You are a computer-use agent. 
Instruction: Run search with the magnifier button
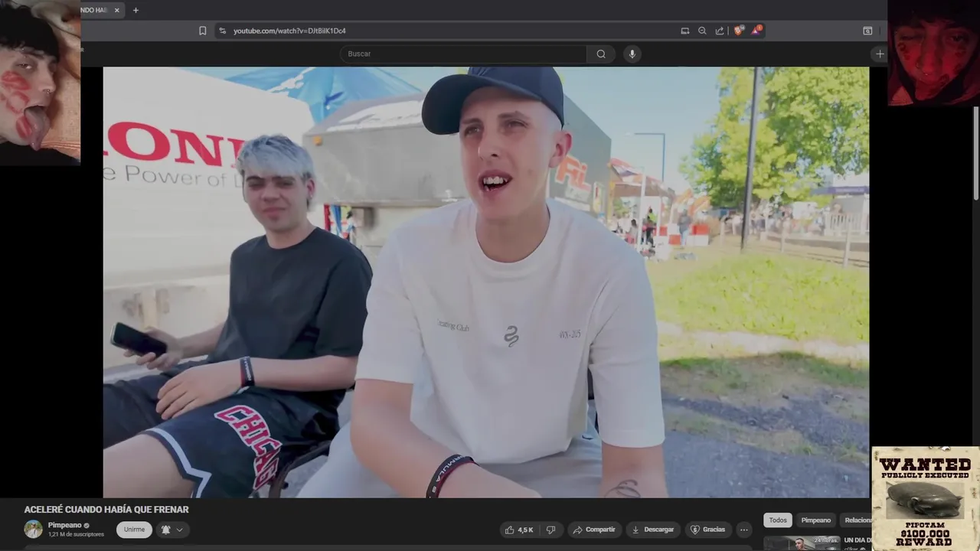(x=601, y=54)
